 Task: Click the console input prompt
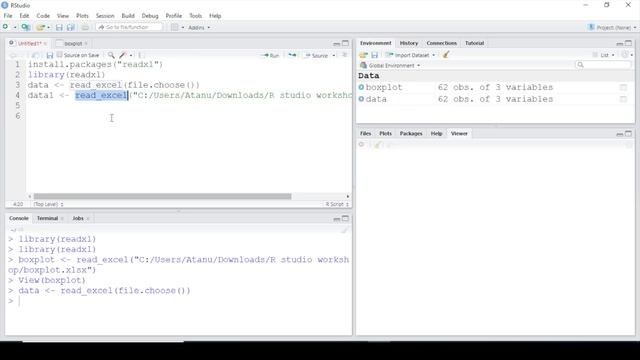click(x=19, y=301)
